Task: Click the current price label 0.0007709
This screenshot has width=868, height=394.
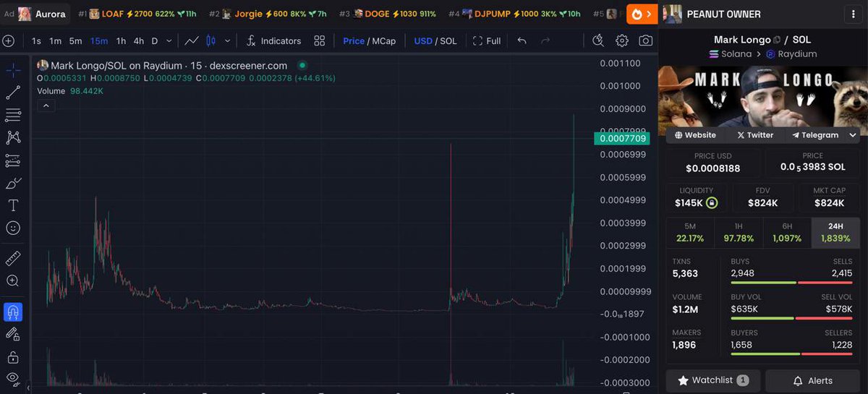Action: tap(621, 138)
